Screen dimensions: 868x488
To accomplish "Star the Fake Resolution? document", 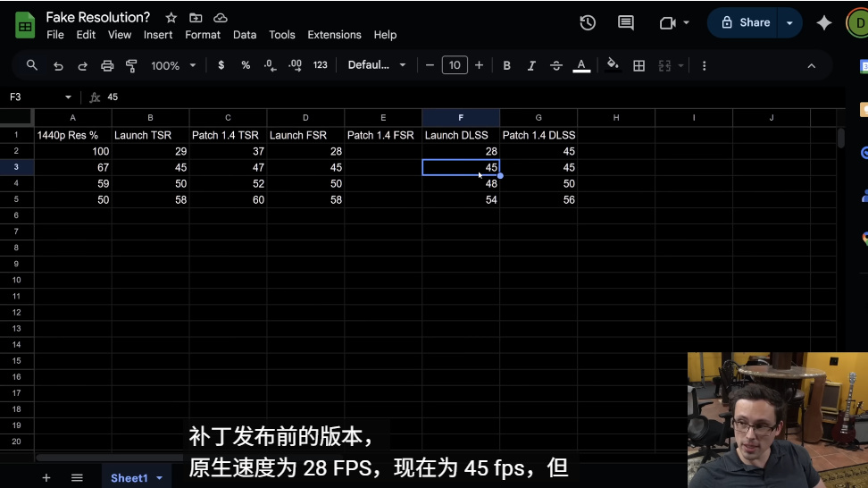I will click(171, 18).
